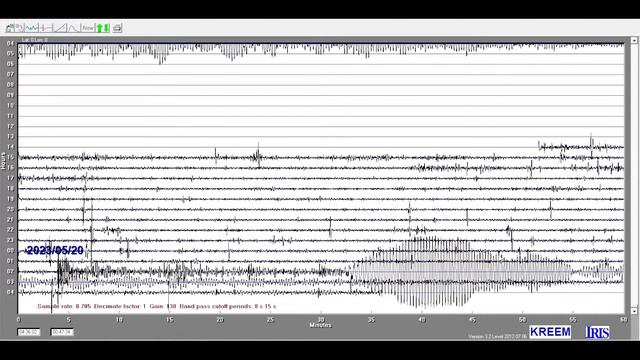Click the 2023/05/20 date label
The image size is (640, 360).
click(x=55, y=250)
